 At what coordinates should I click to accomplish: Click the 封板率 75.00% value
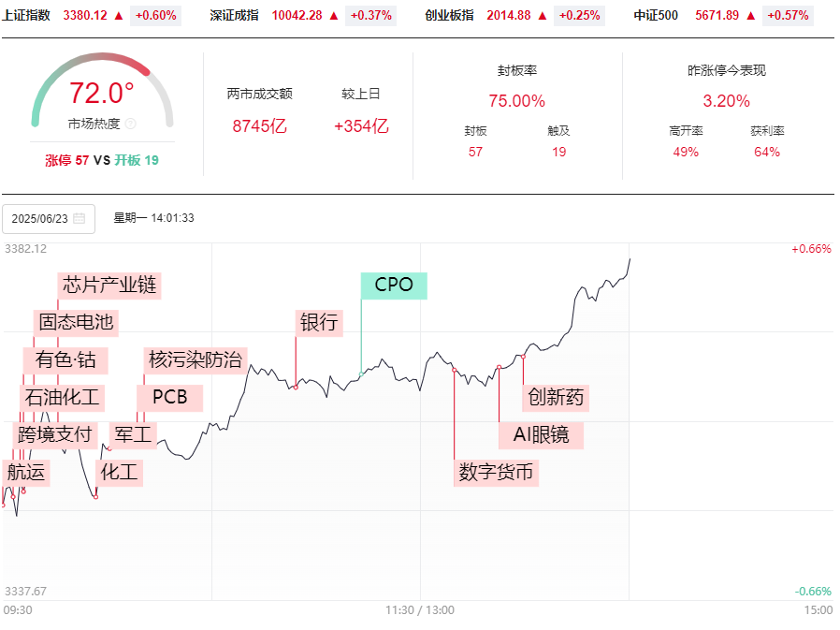pyautogui.click(x=516, y=101)
